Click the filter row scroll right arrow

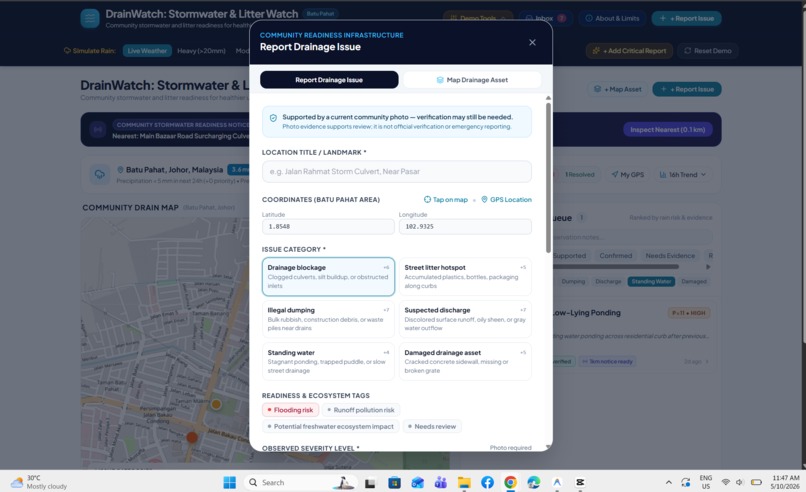coord(708,267)
